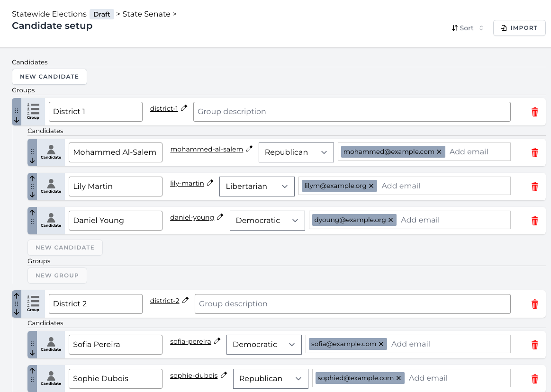This screenshot has height=392, width=551.
Task: Move District 2 group up
Action: [17, 296]
